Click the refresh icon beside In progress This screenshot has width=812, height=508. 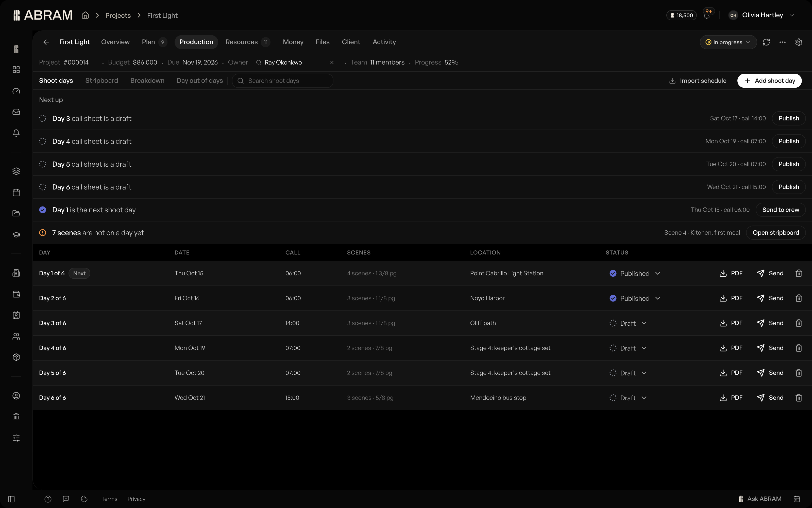pos(766,42)
